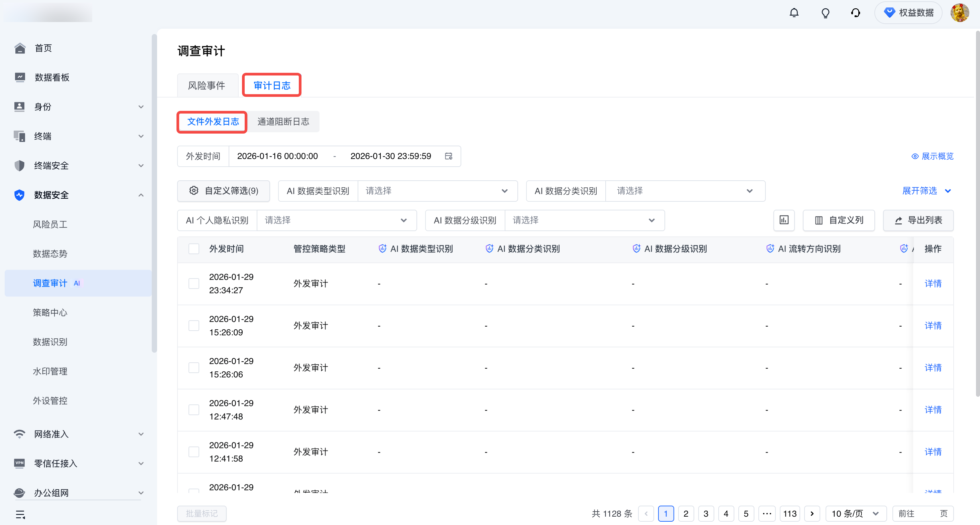Expand the 终端 sidebar section
The width and height of the screenshot is (980, 525).
coord(141,136)
